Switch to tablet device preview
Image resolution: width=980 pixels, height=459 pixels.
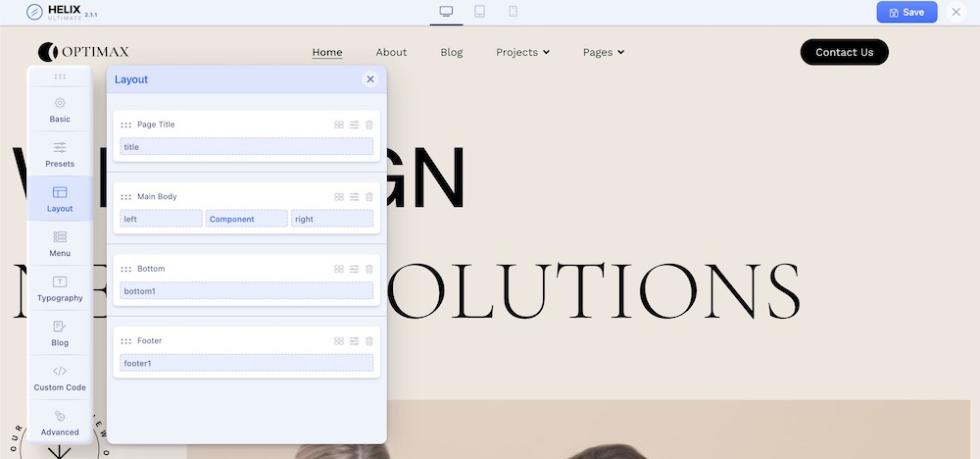(479, 11)
